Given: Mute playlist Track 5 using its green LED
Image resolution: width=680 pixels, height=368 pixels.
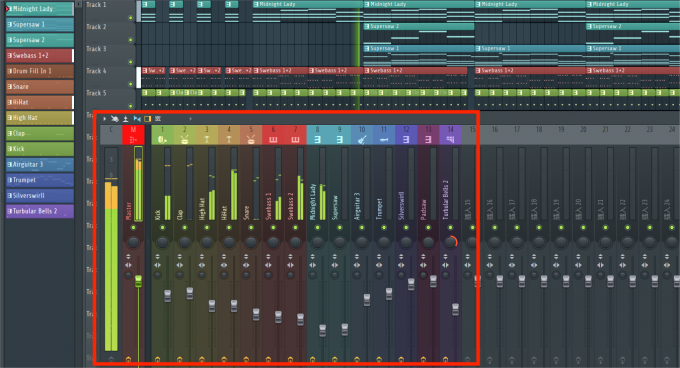Looking at the screenshot, I should coord(131,106).
